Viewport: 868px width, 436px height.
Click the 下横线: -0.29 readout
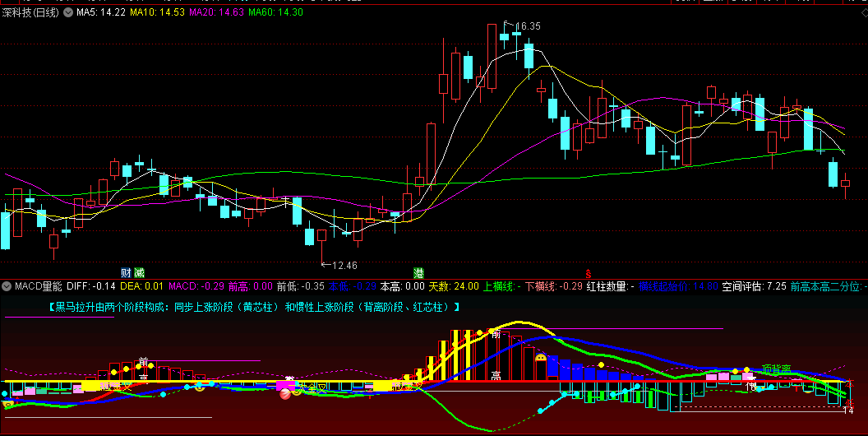(553, 286)
